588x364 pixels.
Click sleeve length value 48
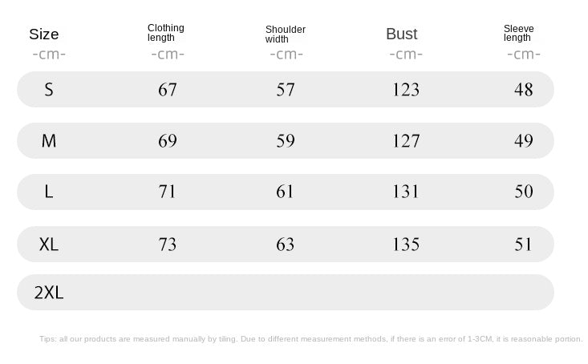point(523,90)
